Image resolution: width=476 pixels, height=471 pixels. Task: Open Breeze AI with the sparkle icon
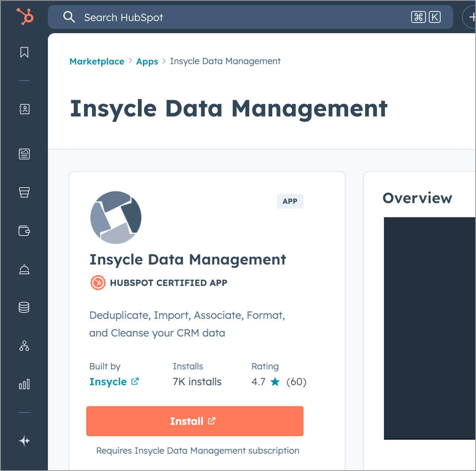click(x=24, y=441)
